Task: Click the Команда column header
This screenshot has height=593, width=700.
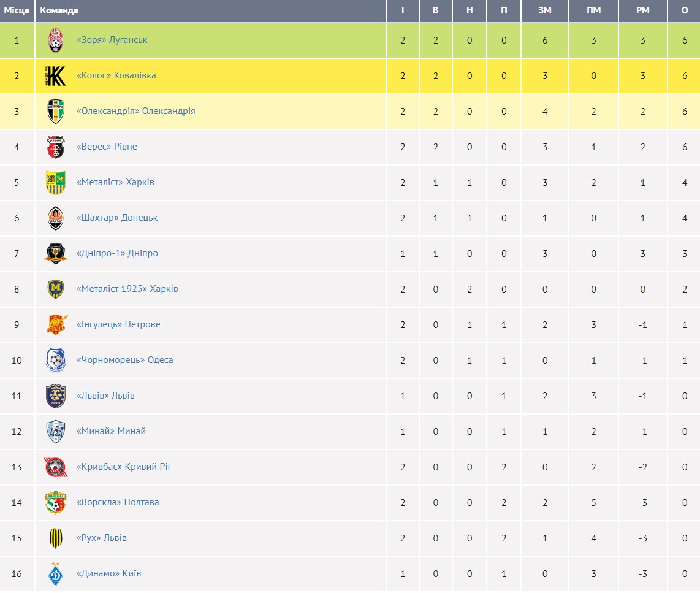Action: click(x=59, y=10)
